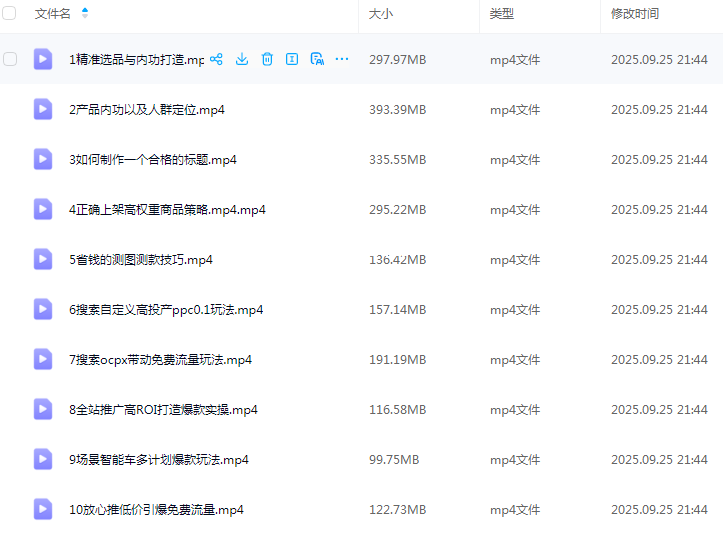Click rename icon on hovered row
Viewport: 723px width, 549px height.
[292, 60]
